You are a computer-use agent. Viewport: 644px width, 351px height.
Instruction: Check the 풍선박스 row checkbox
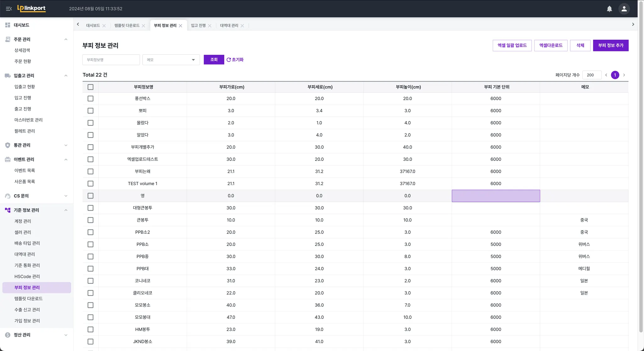91,99
